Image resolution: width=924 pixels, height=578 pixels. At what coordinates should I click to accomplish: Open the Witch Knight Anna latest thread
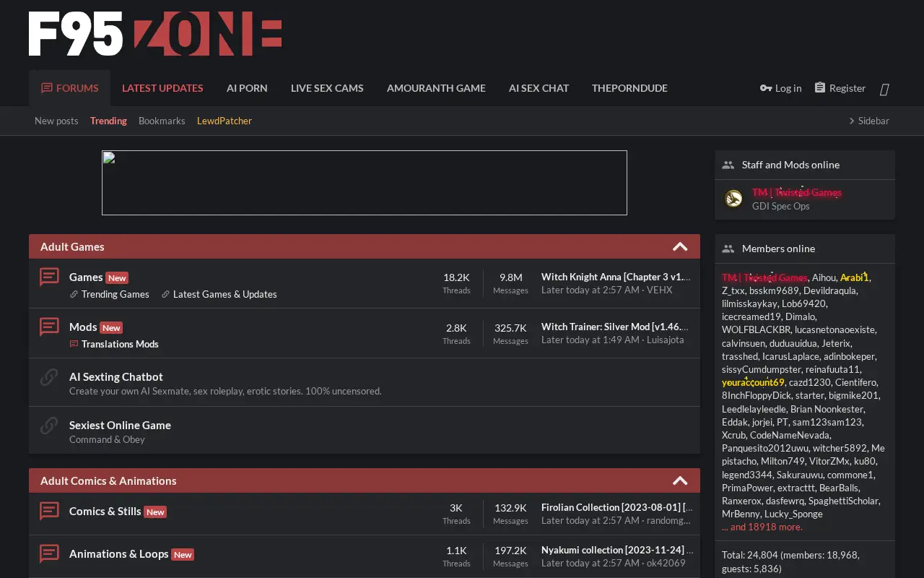coord(616,277)
